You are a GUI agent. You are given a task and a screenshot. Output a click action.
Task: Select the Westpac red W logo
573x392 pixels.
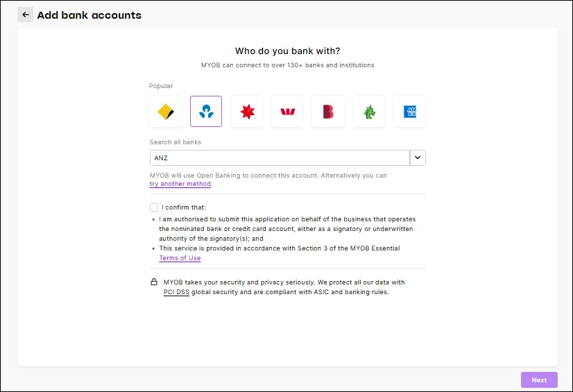coord(288,112)
